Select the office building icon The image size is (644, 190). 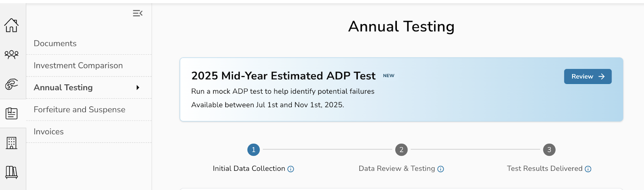11,143
